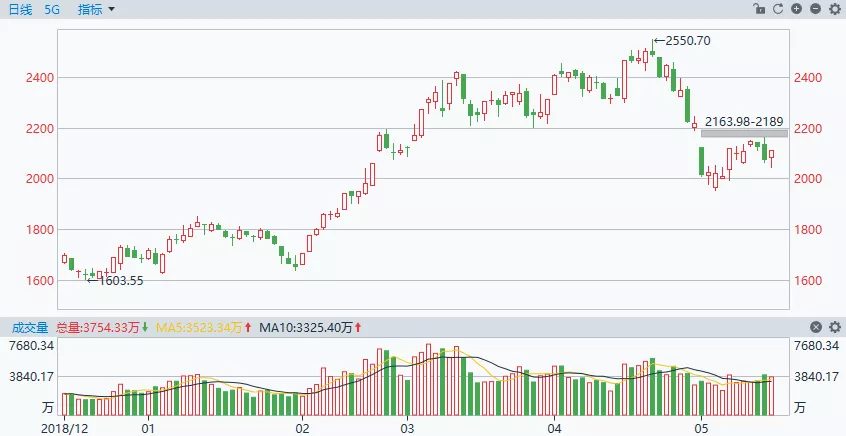Select the 日线 daily chart tab
The width and height of the screenshot is (846, 436).
pyautogui.click(x=21, y=9)
